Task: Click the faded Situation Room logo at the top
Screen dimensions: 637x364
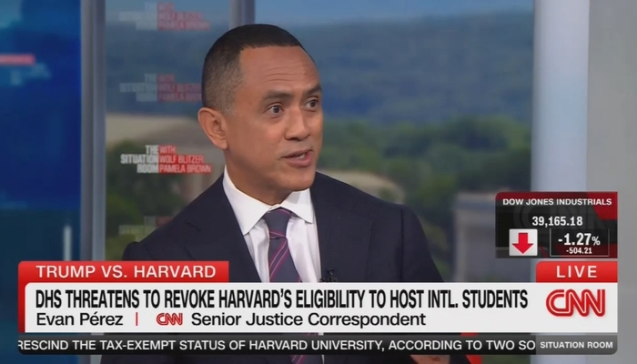Action: point(165,15)
